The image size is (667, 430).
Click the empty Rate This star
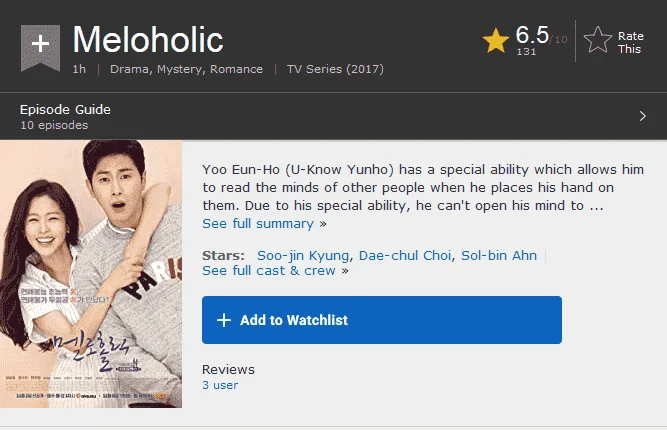[x=598, y=40]
